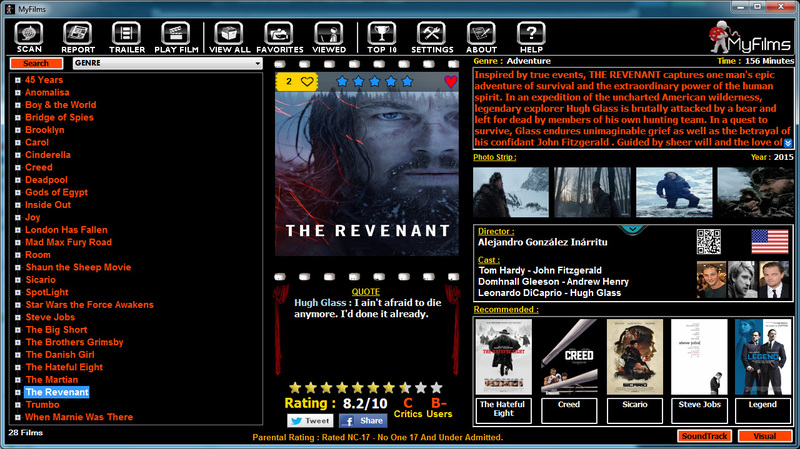
Task: Open the Favorites list icon
Action: coord(279,37)
